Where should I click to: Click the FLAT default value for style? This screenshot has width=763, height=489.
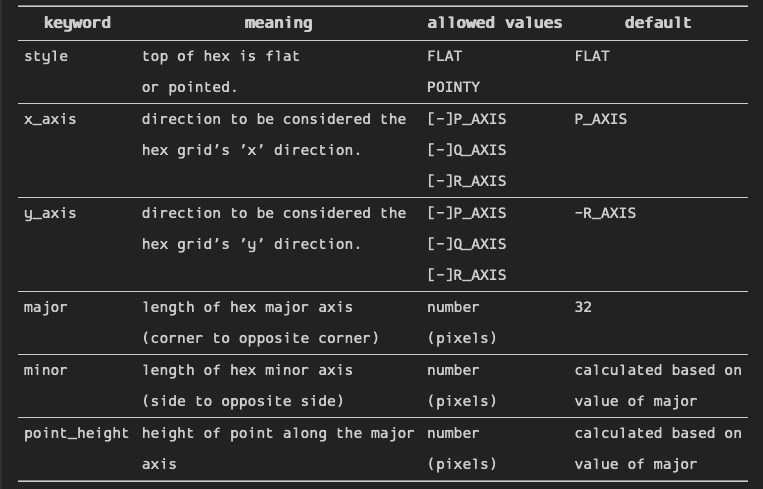[592, 56]
